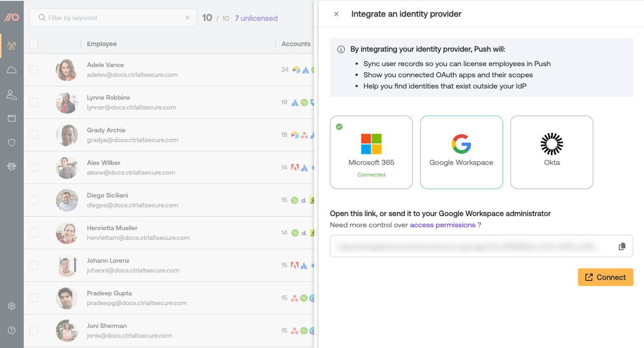Viewport: 644px width, 348px height.
Task: Open the help question mark icon
Action: [x=12, y=330]
